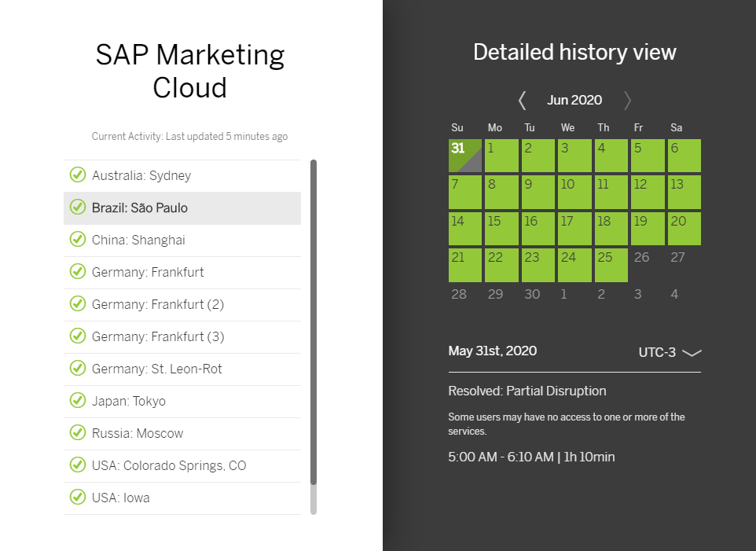Select June 6 on the calendar
The width and height of the screenshot is (756, 551).
pos(684,156)
